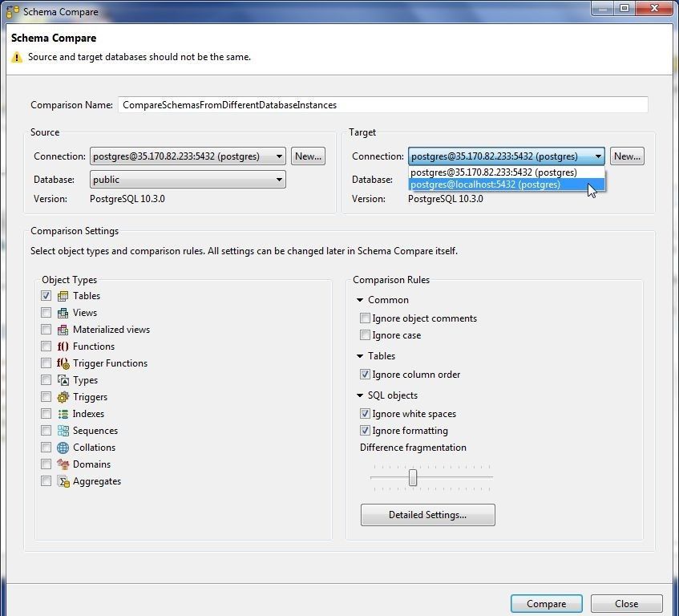
Task: Enable Ignore case option
Action: pyautogui.click(x=365, y=335)
